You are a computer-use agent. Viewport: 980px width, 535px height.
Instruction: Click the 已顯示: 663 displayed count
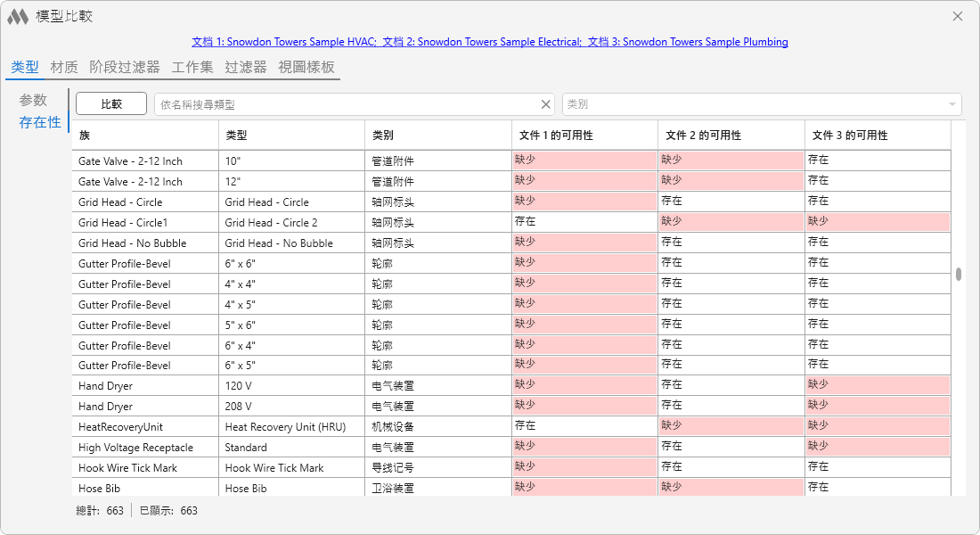tap(168, 511)
